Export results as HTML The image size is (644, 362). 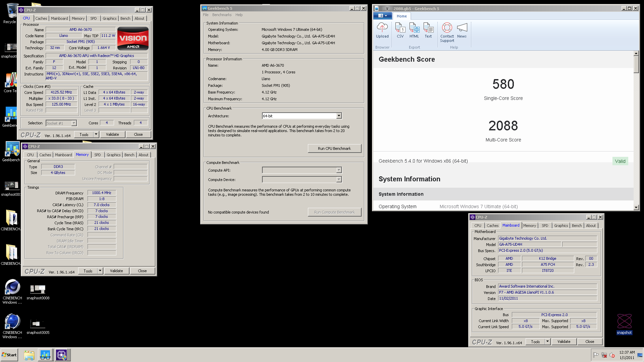pos(414,31)
